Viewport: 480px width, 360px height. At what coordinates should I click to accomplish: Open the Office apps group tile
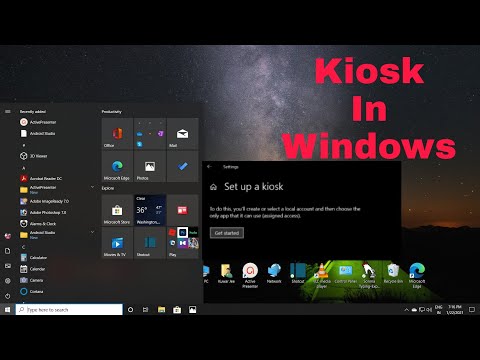[150, 134]
